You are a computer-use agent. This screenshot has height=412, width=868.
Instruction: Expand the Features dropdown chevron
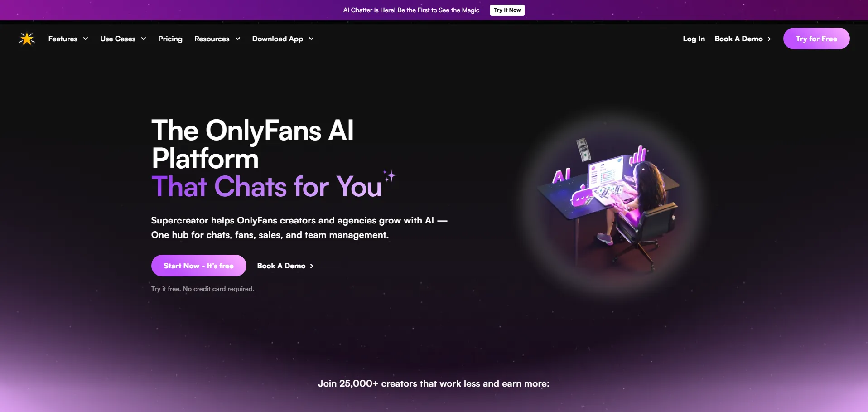click(86, 39)
